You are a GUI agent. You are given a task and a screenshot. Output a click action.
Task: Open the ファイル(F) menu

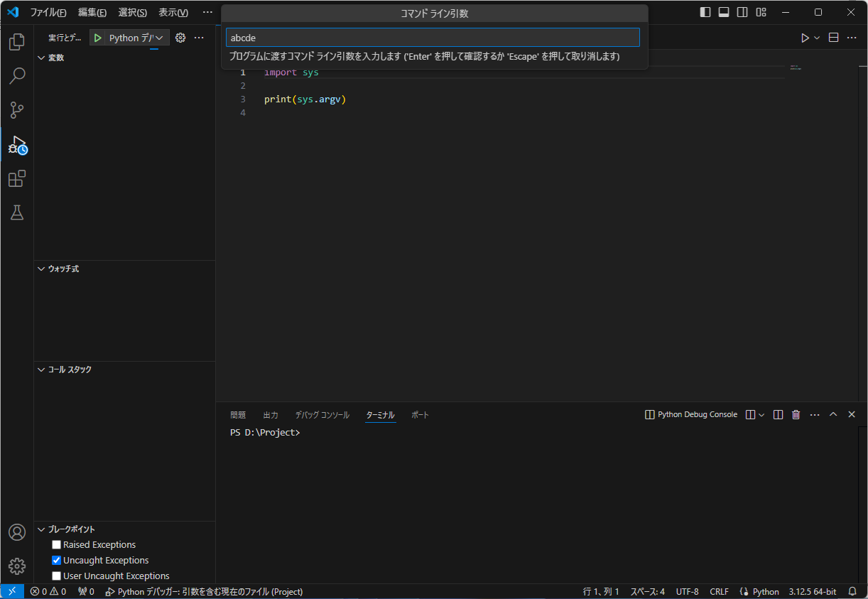pyautogui.click(x=48, y=12)
